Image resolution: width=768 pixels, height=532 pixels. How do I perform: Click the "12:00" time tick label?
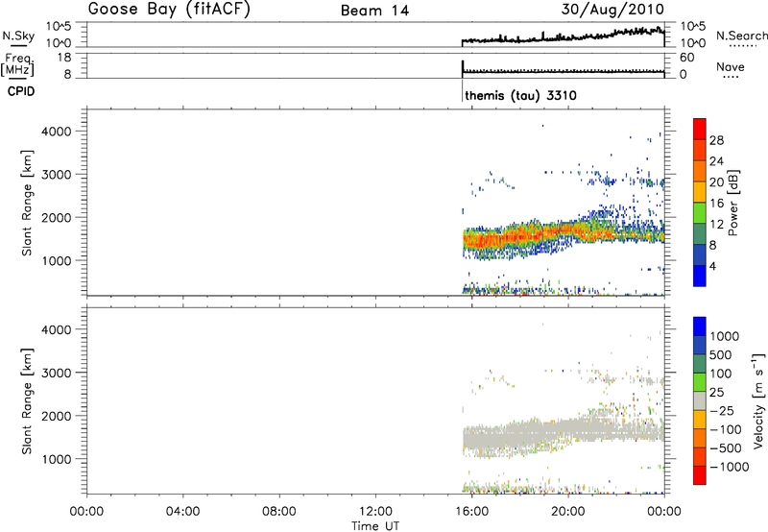click(375, 512)
